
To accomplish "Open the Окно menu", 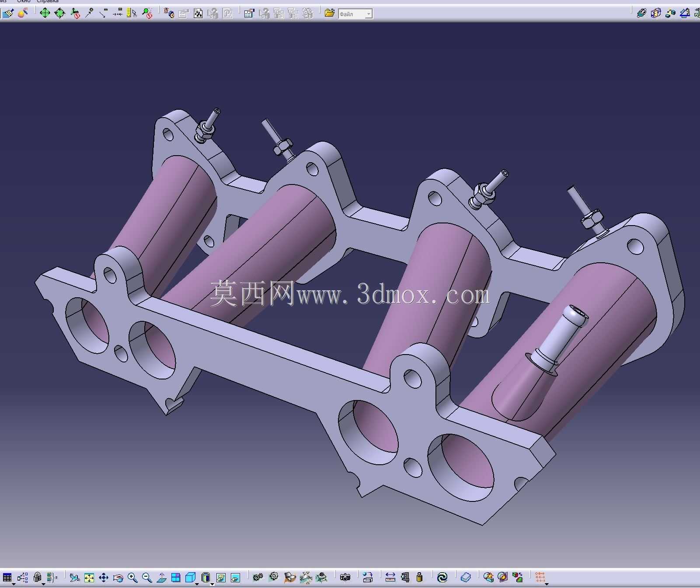I will pyautogui.click(x=24, y=1).
